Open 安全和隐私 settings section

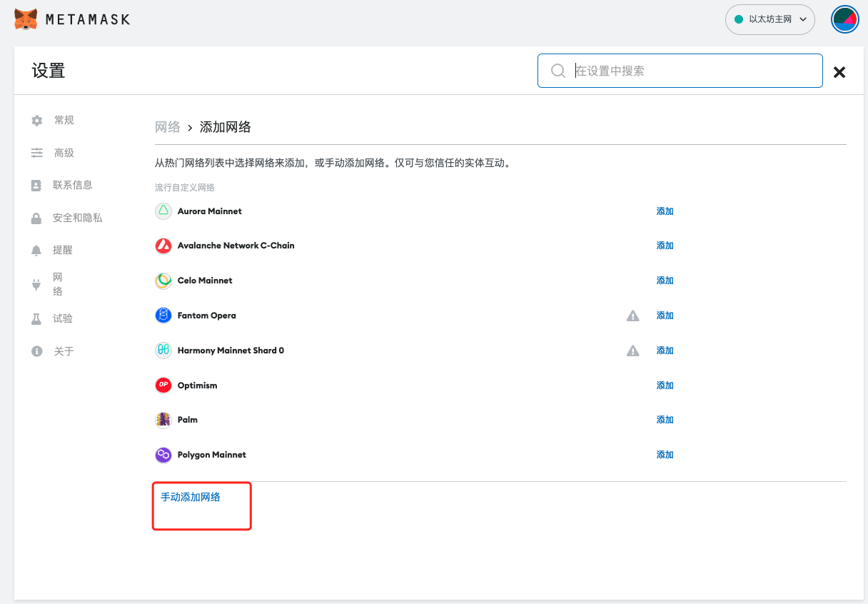coord(77,218)
